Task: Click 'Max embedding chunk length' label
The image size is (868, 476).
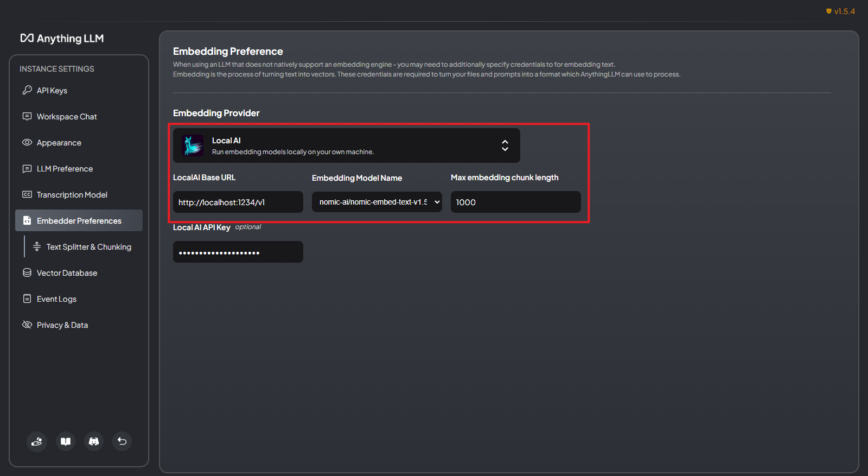Action: [505, 177]
